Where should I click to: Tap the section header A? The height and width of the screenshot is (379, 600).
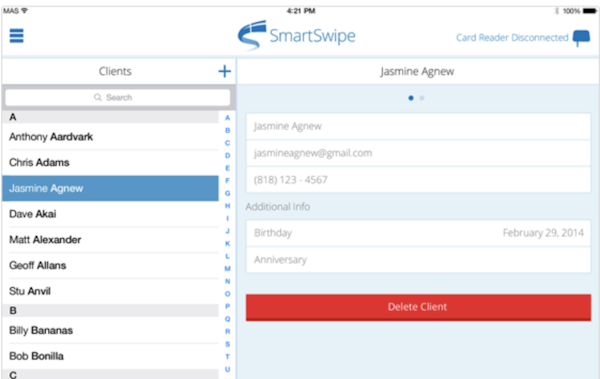click(110, 117)
